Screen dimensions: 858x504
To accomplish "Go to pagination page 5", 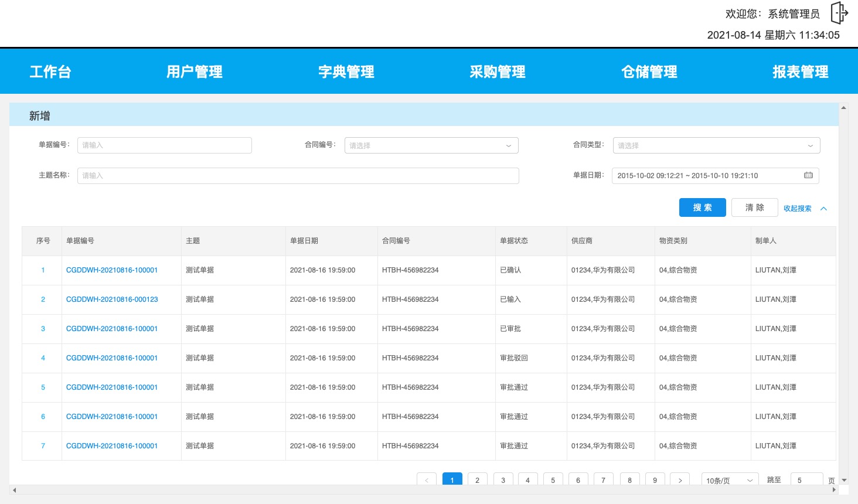I will [553, 480].
